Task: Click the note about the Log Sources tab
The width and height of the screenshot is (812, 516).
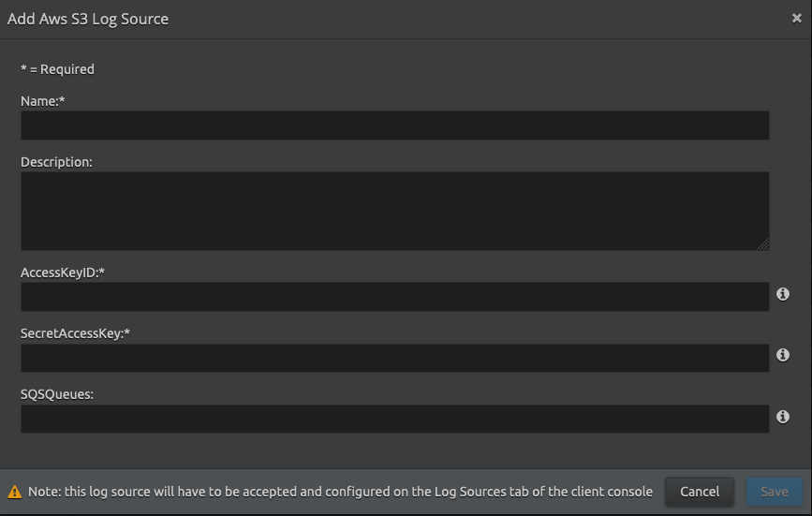Action: click(x=340, y=492)
